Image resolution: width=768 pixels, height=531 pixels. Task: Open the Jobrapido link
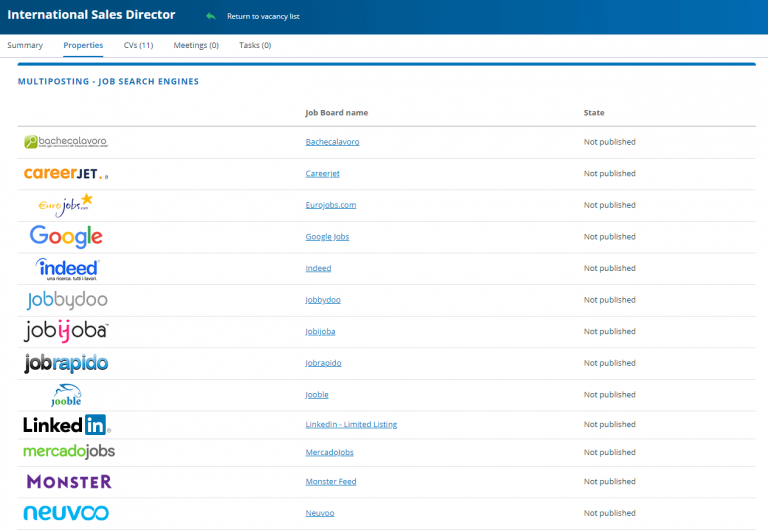coord(323,363)
